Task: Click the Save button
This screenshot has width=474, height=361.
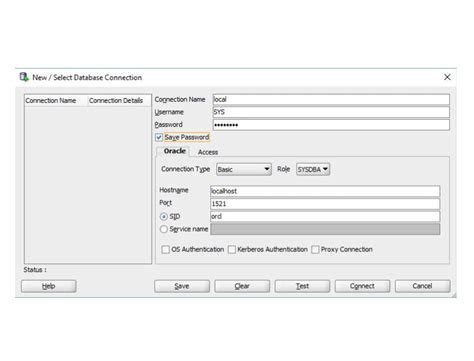Action: [182, 286]
